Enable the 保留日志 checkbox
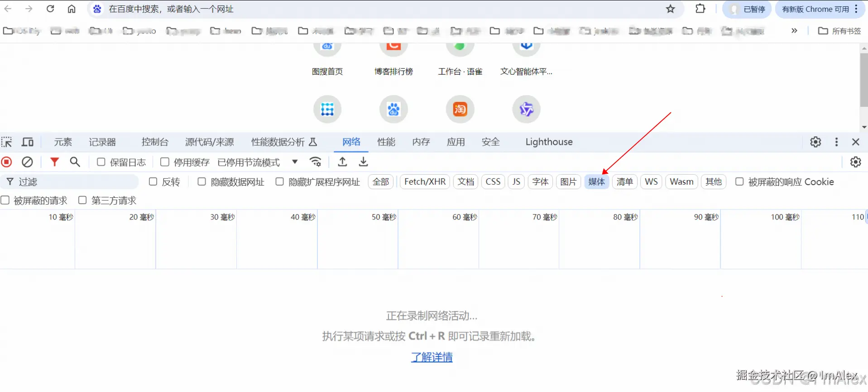 [x=101, y=162]
